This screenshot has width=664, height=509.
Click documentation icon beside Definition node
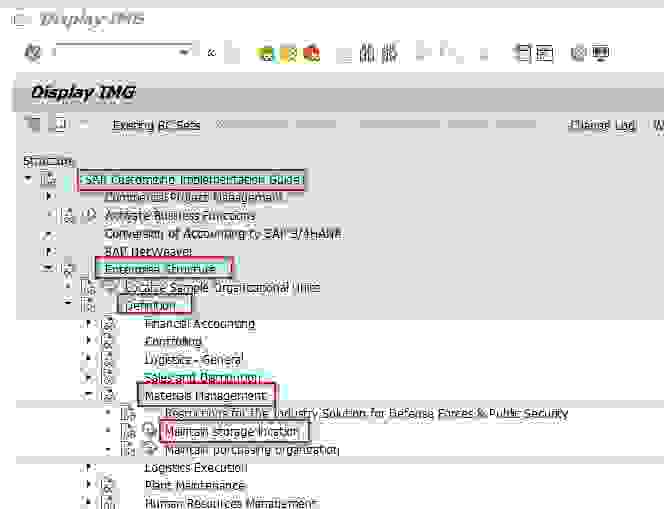click(x=87, y=305)
